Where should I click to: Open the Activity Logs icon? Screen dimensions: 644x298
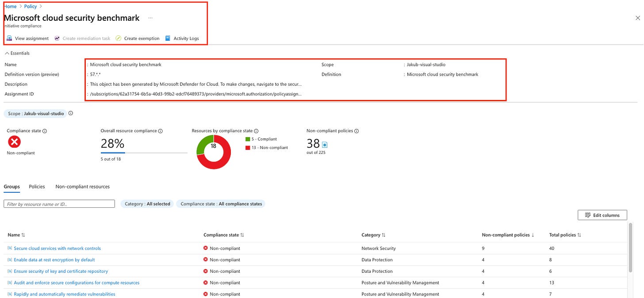click(x=167, y=38)
